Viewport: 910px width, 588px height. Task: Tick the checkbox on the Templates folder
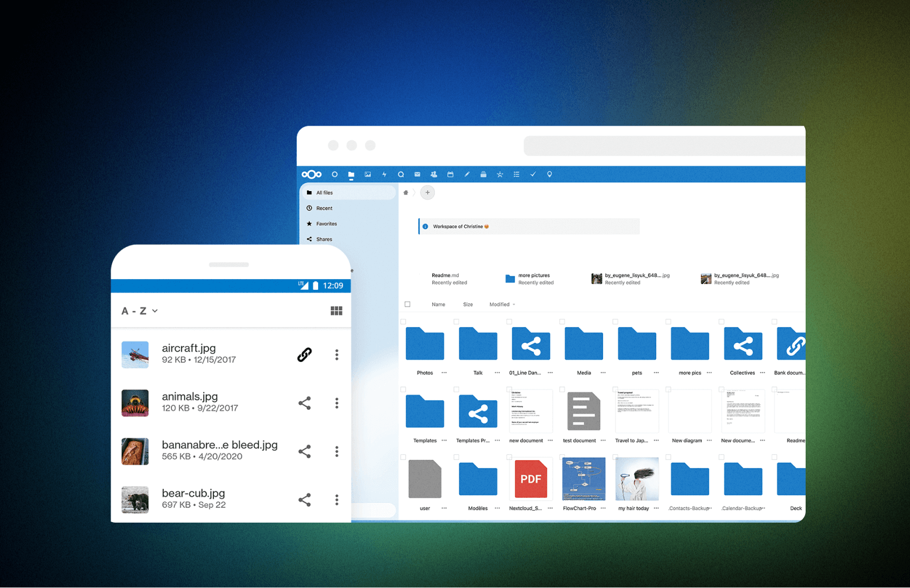tap(403, 390)
